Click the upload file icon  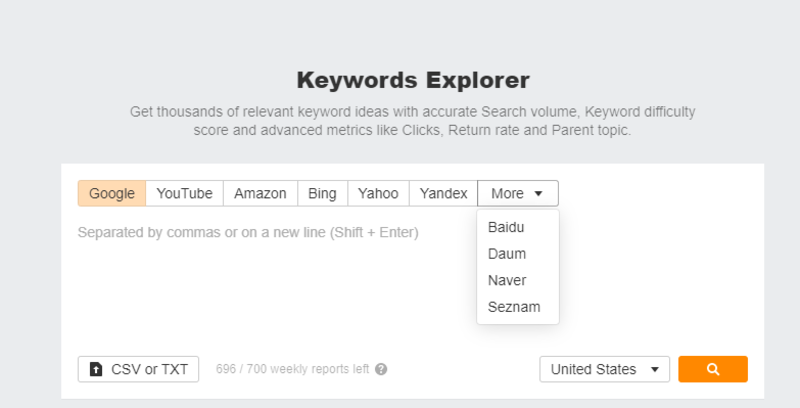pyautogui.click(x=96, y=369)
